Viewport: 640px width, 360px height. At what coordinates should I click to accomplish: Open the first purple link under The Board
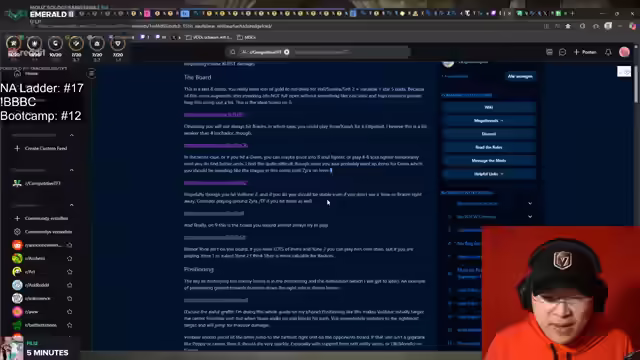coord(214,115)
